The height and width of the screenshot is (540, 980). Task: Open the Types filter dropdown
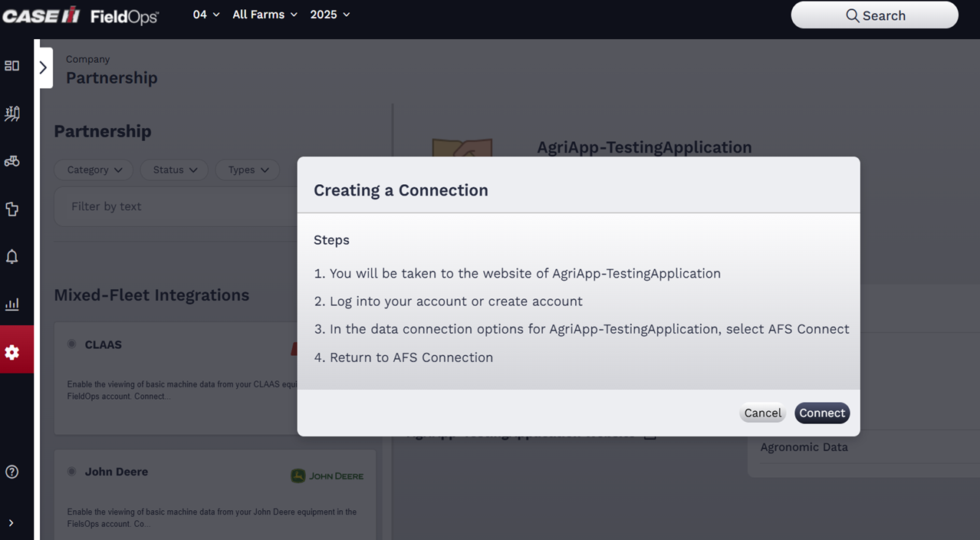tap(248, 170)
